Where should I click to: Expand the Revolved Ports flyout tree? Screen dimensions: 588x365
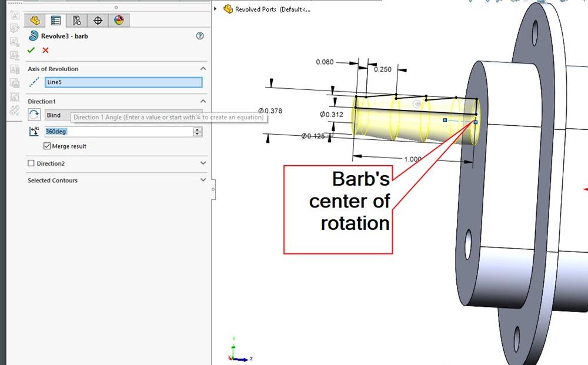coord(216,9)
